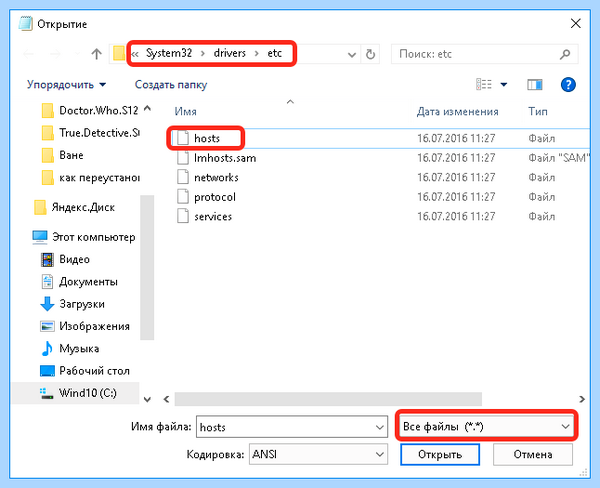Click the Рабочий стол desktop icon
The width and height of the screenshot is (600, 488).
47,371
